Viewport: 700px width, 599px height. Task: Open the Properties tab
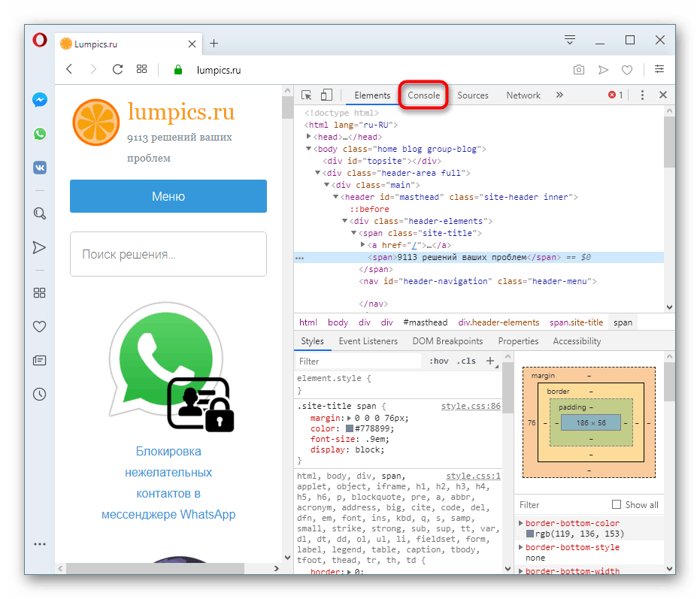point(518,341)
